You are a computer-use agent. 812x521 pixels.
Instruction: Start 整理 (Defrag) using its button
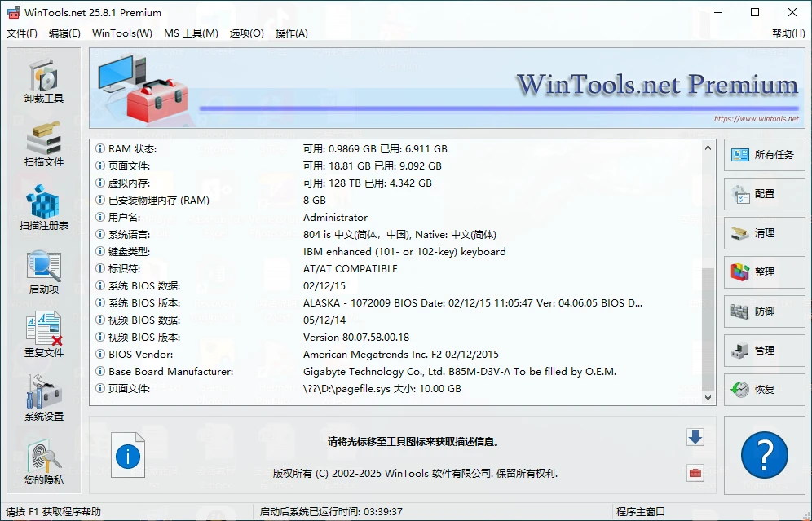(x=764, y=272)
